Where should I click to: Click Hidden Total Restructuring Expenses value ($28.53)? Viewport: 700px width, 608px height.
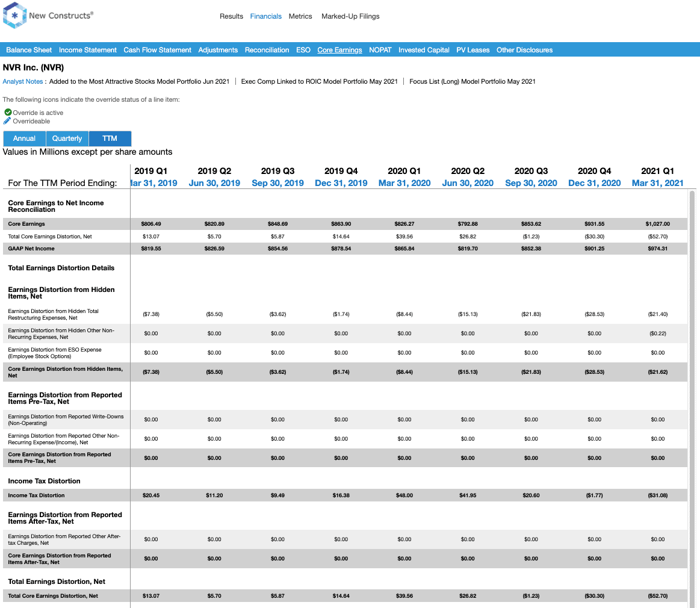595,314
